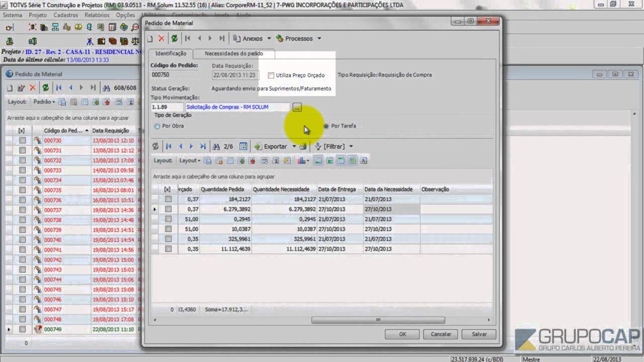Go to last record in dialog top toolbar
This screenshot has width=644, height=362.
pyautogui.click(x=222, y=39)
